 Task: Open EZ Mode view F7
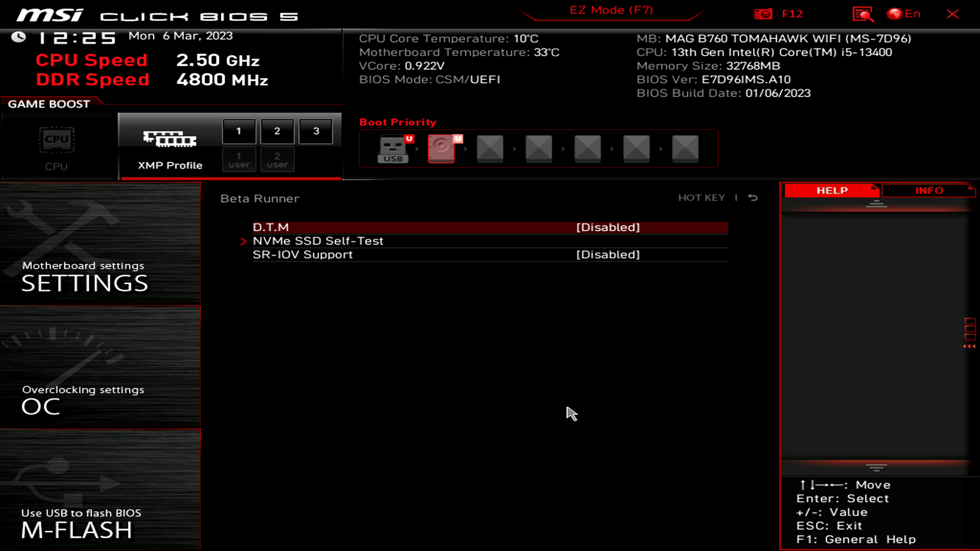point(610,9)
